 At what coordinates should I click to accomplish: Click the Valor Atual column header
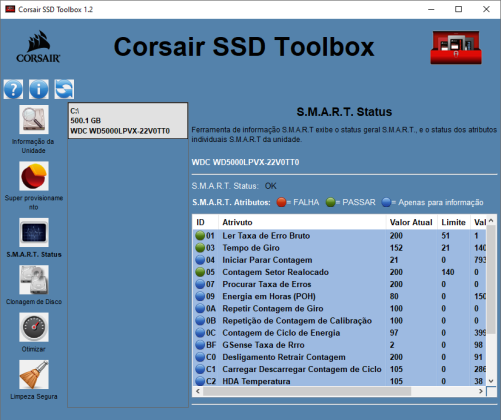tap(412, 222)
